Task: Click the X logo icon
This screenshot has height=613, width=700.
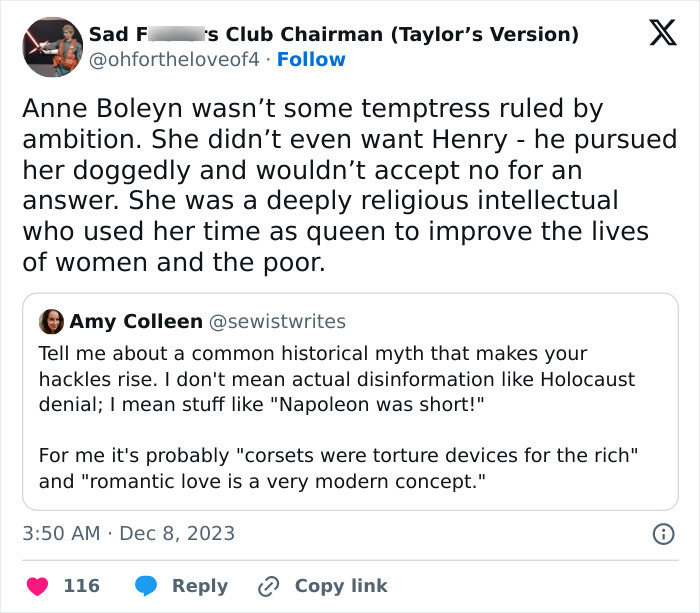Action: pyautogui.click(x=655, y=34)
